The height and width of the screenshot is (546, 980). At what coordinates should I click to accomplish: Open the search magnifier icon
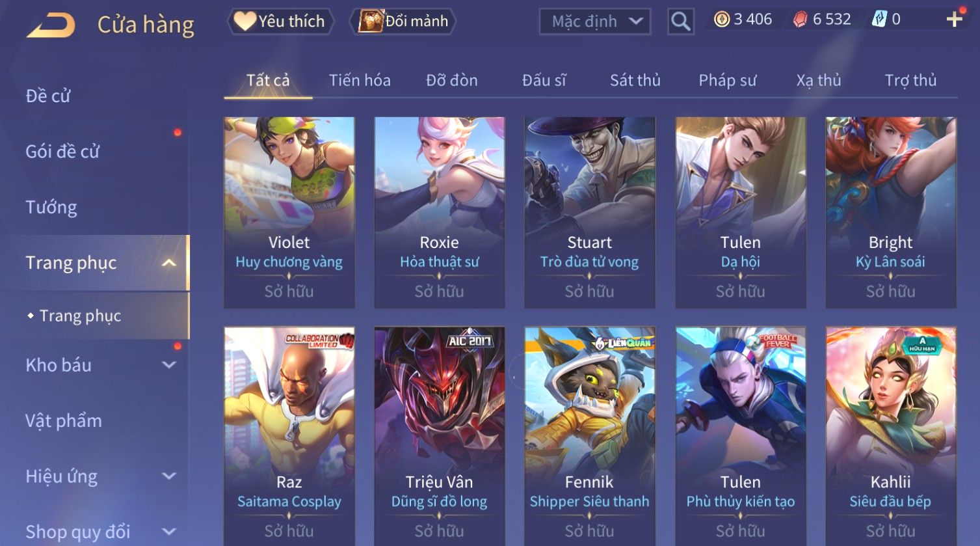tap(680, 22)
